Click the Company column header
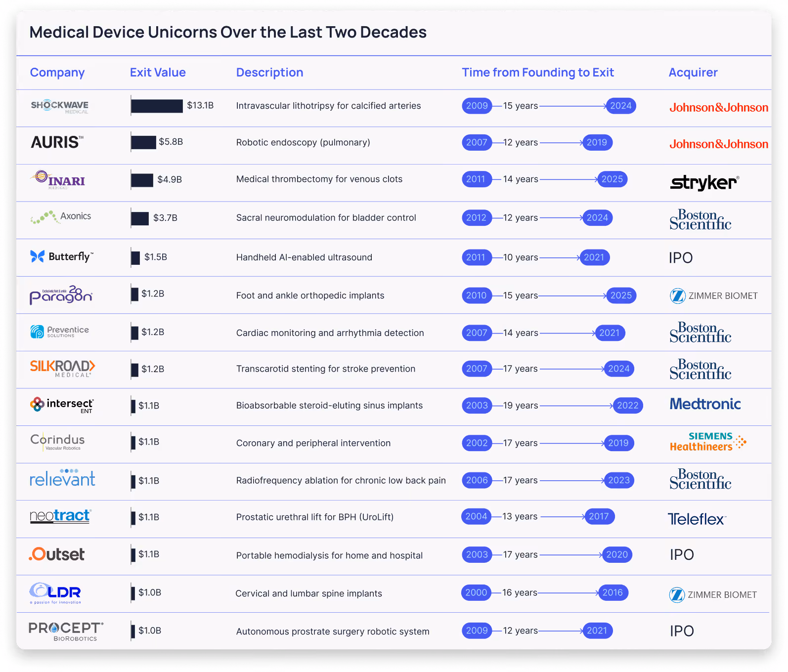The height and width of the screenshot is (672, 788). point(57,73)
